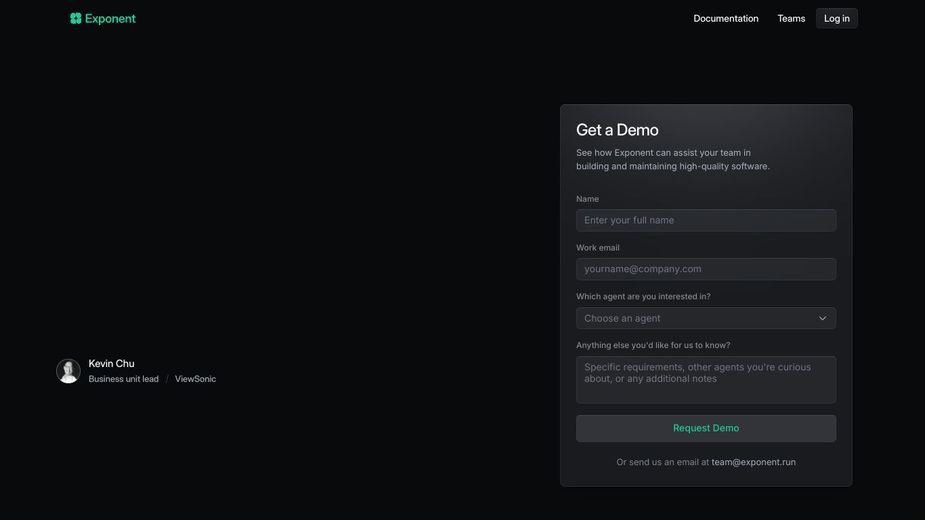Click the green Exponent clover logo icon
Image resolution: width=925 pixels, height=520 pixels.
(76, 18)
